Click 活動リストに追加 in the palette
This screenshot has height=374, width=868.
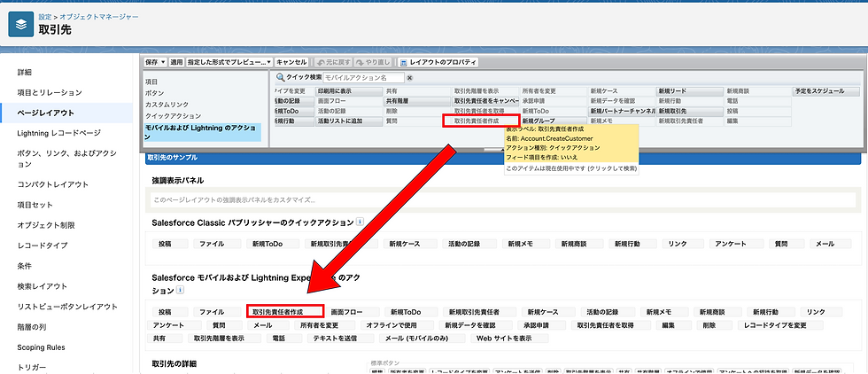(x=349, y=121)
